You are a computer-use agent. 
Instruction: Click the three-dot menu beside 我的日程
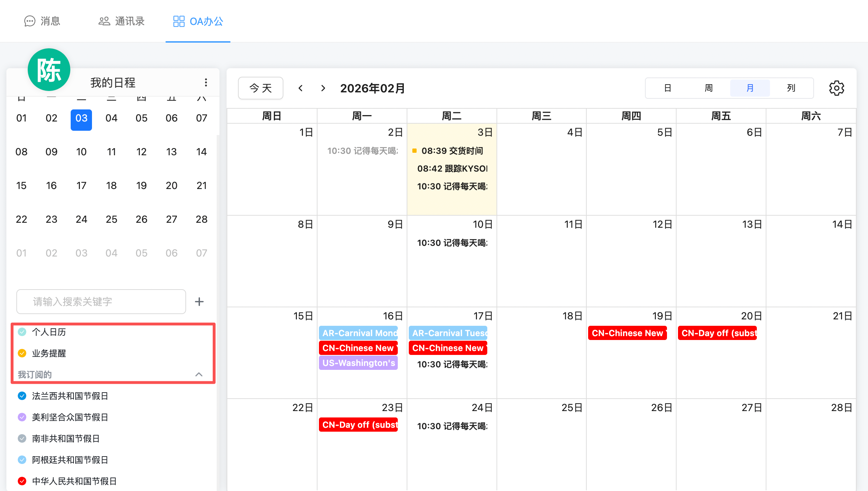(x=206, y=82)
